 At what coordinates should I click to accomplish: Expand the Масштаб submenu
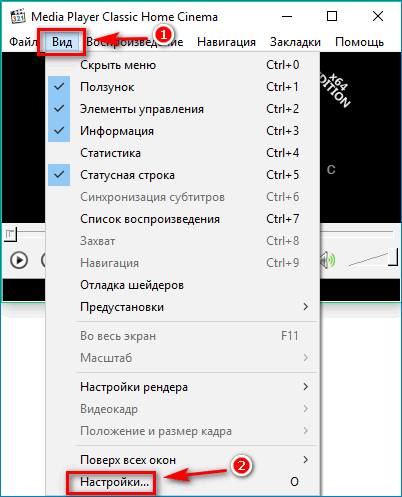coord(183,358)
